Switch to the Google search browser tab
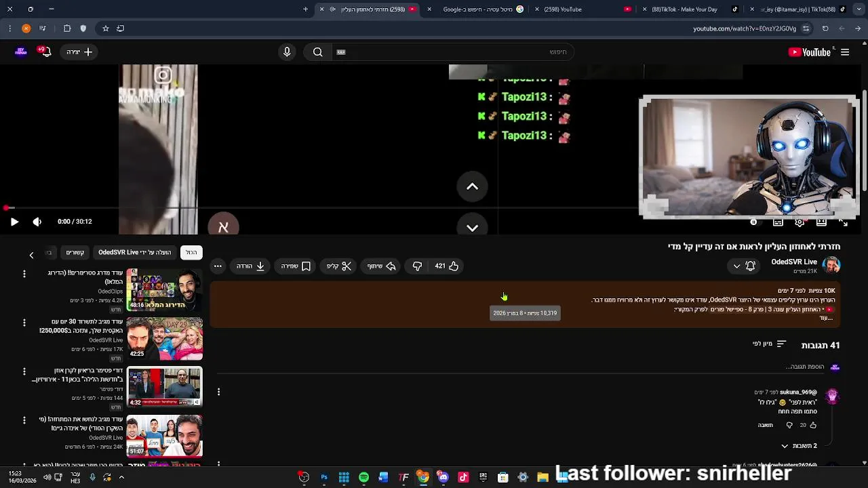 (x=477, y=9)
